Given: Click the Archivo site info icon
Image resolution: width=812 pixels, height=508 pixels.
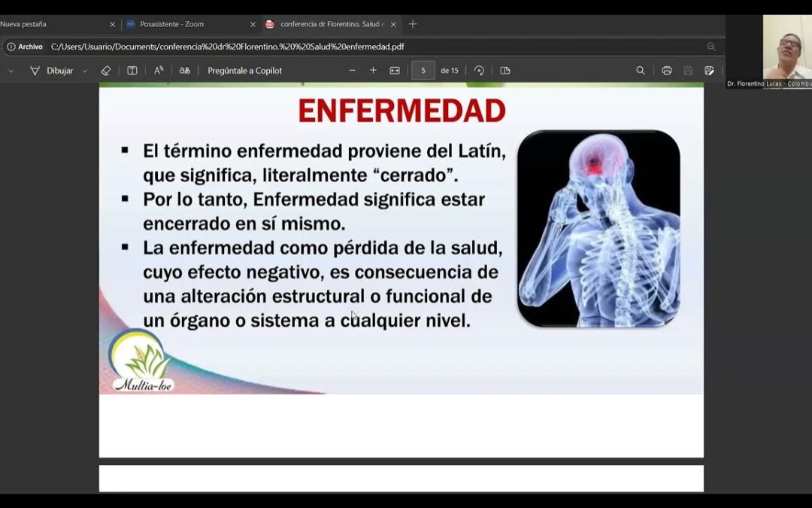Looking at the screenshot, I should tap(24, 47).
